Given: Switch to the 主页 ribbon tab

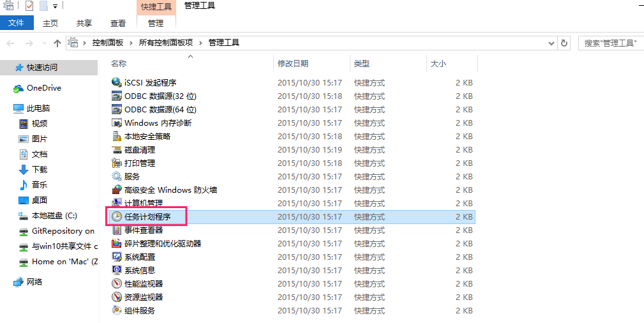Looking at the screenshot, I should (50, 24).
